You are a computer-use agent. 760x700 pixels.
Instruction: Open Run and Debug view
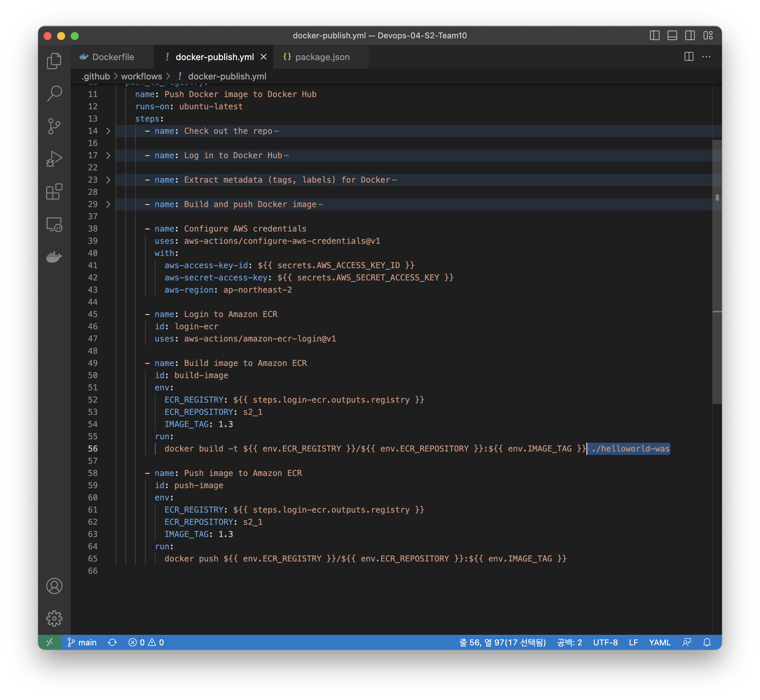(x=54, y=159)
